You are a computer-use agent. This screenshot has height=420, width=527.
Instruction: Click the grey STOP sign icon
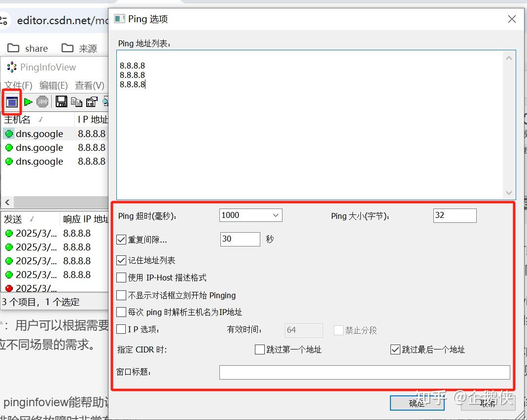[x=42, y=102]
